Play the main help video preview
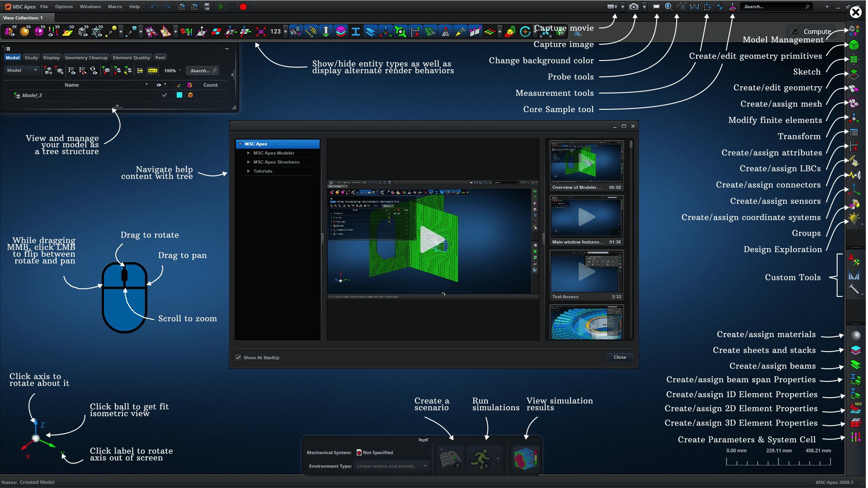868x488 pixels. coord(432,239)
